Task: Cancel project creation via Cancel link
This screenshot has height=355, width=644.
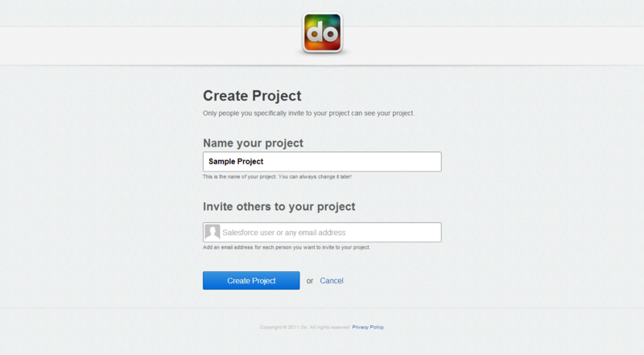Action: (332, 281)
